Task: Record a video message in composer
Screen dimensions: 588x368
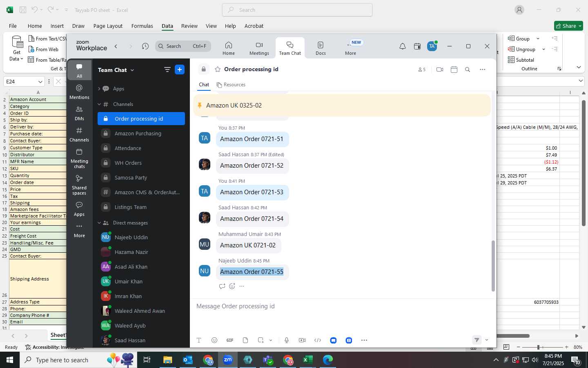Action: point(302,340)
